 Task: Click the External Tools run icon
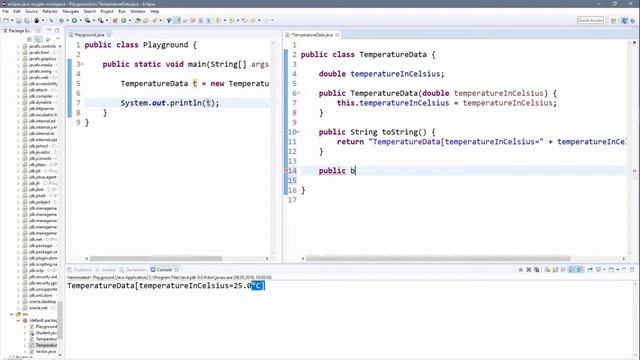coord(100,20)
